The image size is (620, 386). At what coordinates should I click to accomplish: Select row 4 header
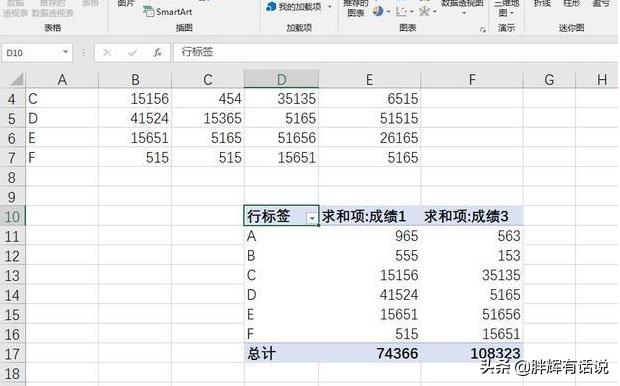click(x=12, y=98)
